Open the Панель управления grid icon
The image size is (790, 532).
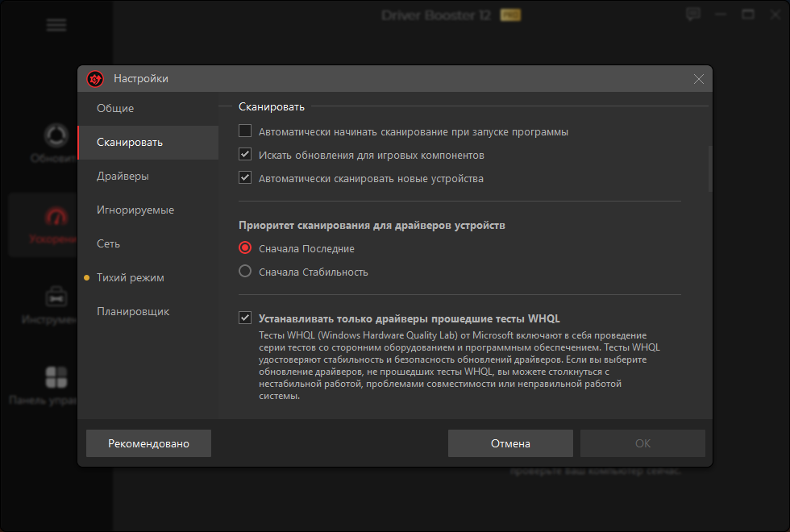coord(56,376)
